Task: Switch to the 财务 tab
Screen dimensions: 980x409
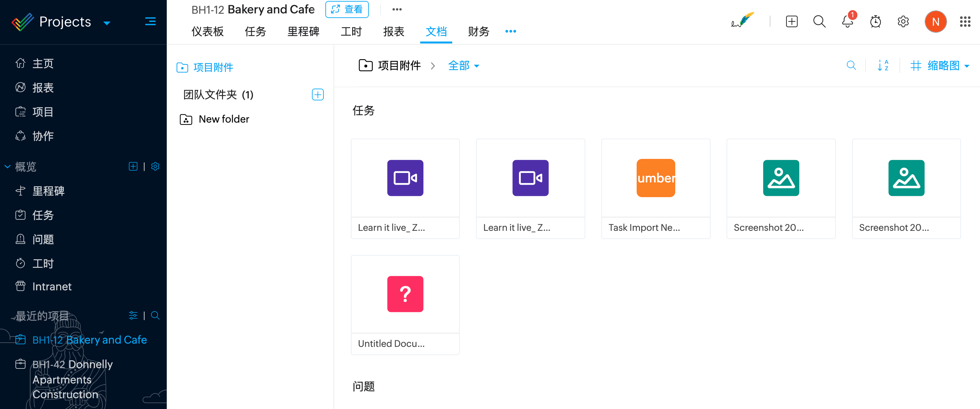Action: 478,32
